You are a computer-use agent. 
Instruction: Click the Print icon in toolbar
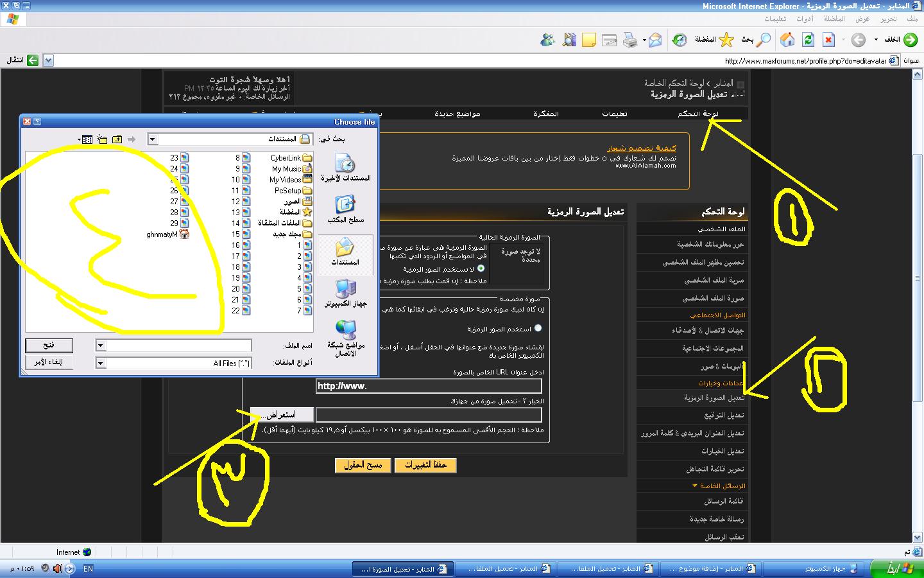pyautogui.click(x=630, y=40)
